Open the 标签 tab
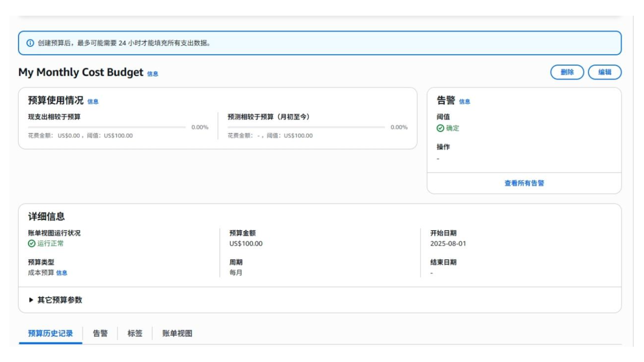644x362 pixels. [135, 334]
